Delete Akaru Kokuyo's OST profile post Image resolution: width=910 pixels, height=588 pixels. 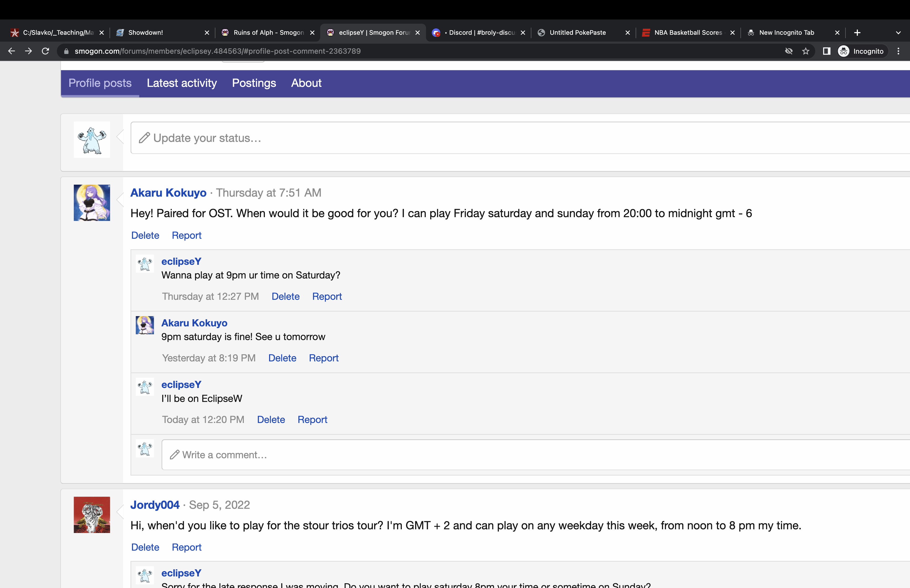145,236
